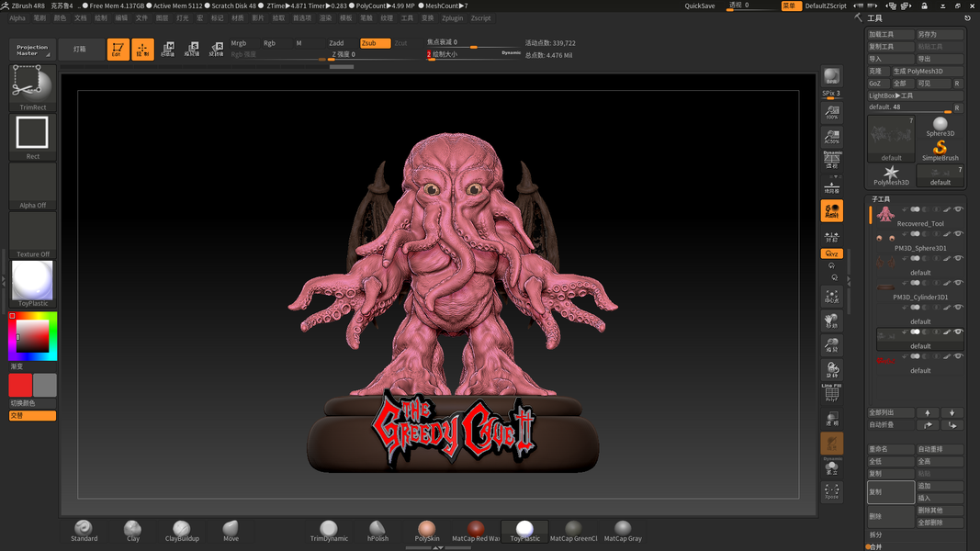
Task: Select the hPolish brush
Action: (377, 531)
